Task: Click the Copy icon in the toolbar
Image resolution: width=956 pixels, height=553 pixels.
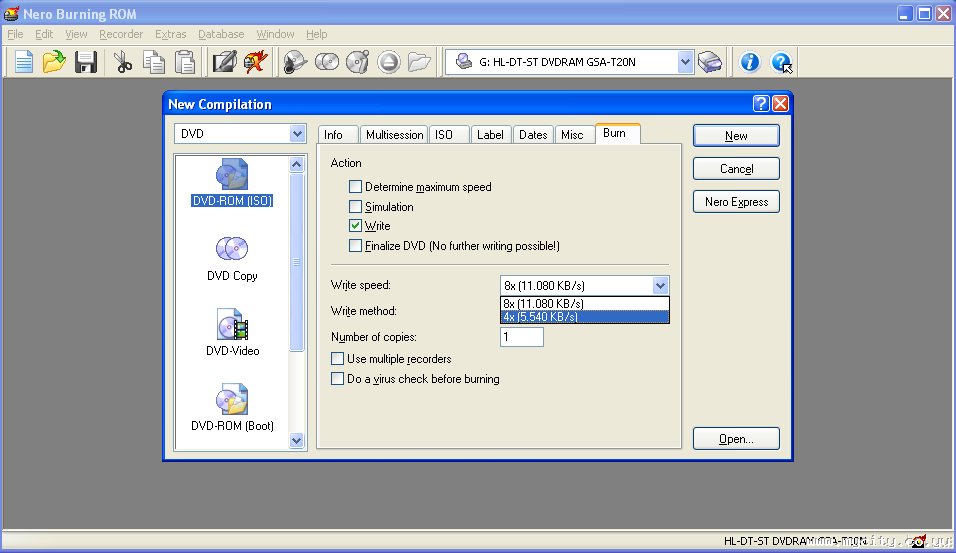Action: point(154,62)
